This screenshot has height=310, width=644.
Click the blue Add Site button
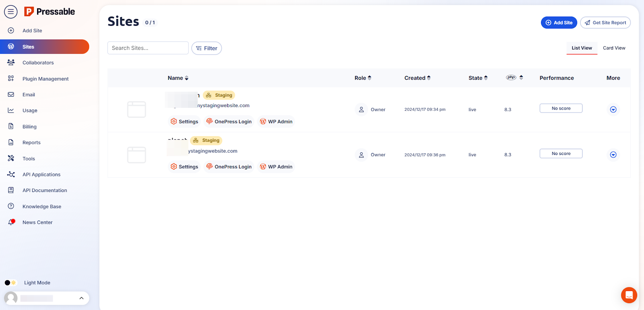click(x=559, y=23)
